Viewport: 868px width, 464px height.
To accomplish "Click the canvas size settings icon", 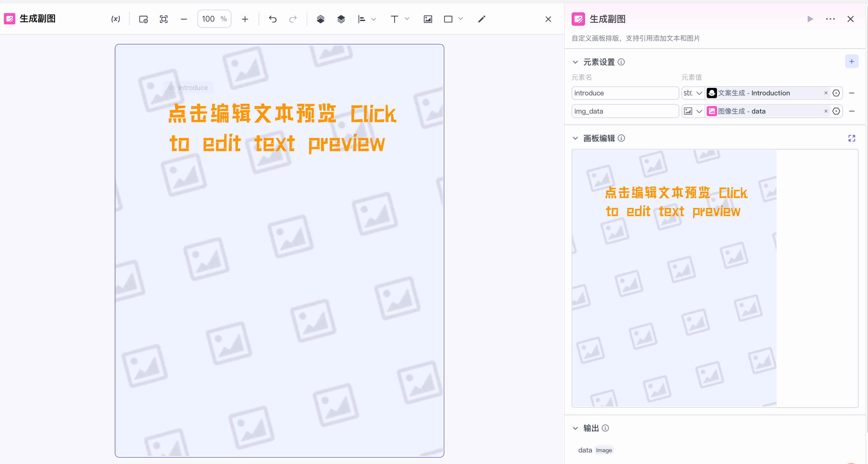I will point(143,19).
